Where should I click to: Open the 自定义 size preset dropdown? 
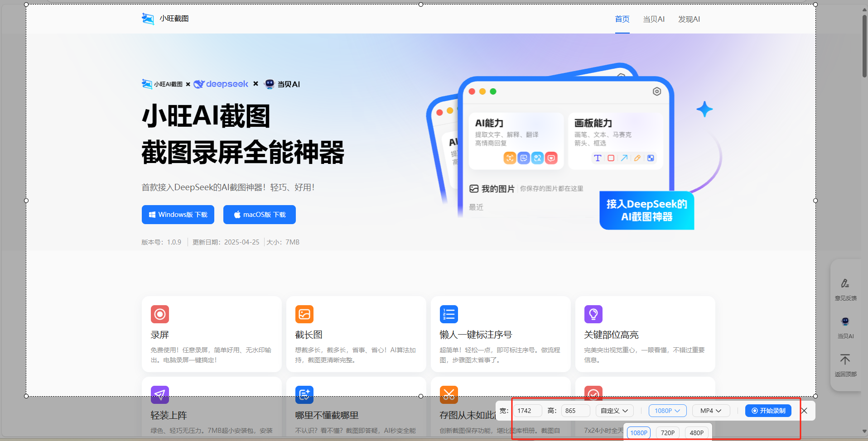tap(615, 411)
